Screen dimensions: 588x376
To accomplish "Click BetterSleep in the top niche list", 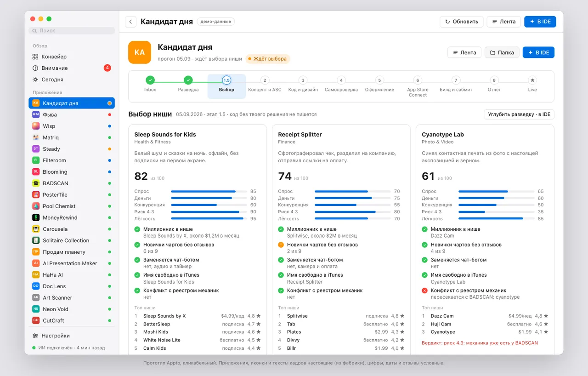I will 157,324.
